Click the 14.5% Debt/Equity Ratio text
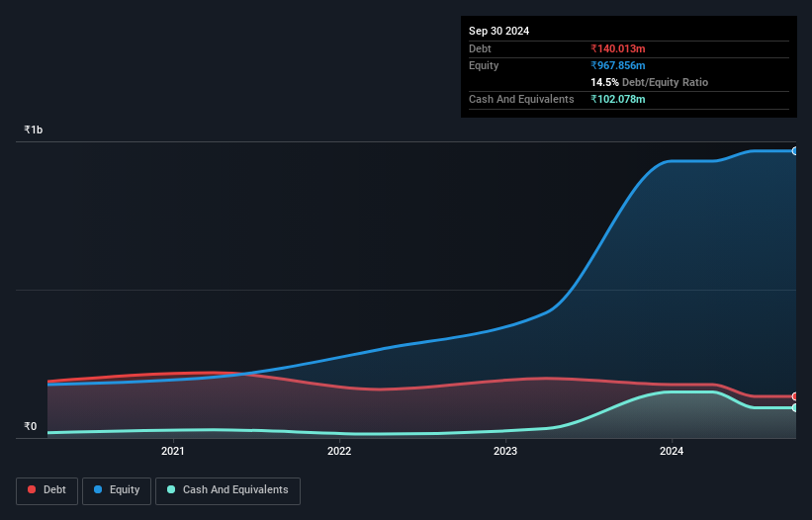Viewport: 812px width, 520px height. pyautogui.click(x=650, y=82)
